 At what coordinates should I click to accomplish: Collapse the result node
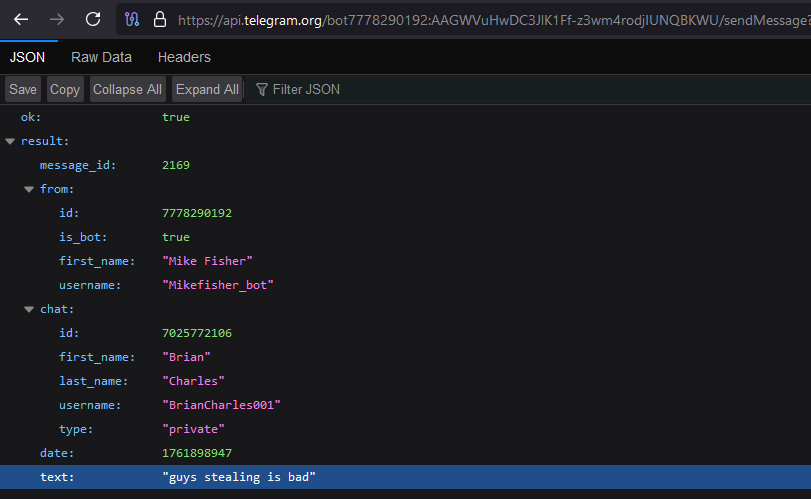(x=10, y=142)
